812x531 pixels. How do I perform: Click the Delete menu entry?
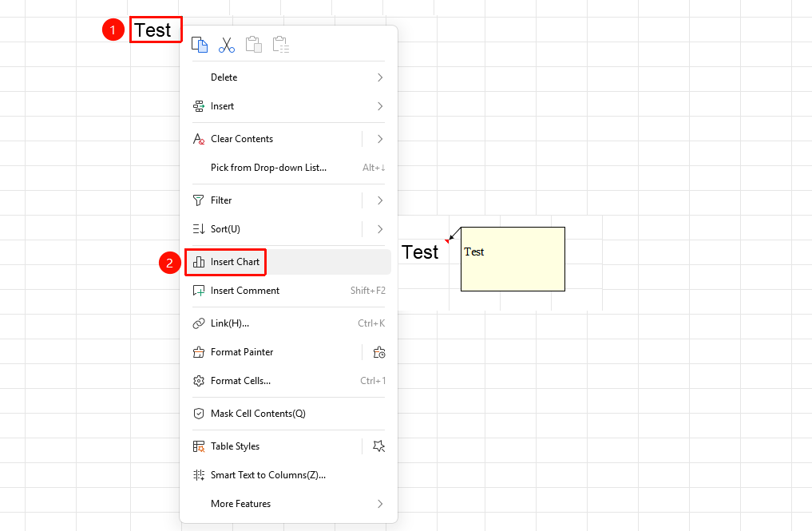point(288,77)
